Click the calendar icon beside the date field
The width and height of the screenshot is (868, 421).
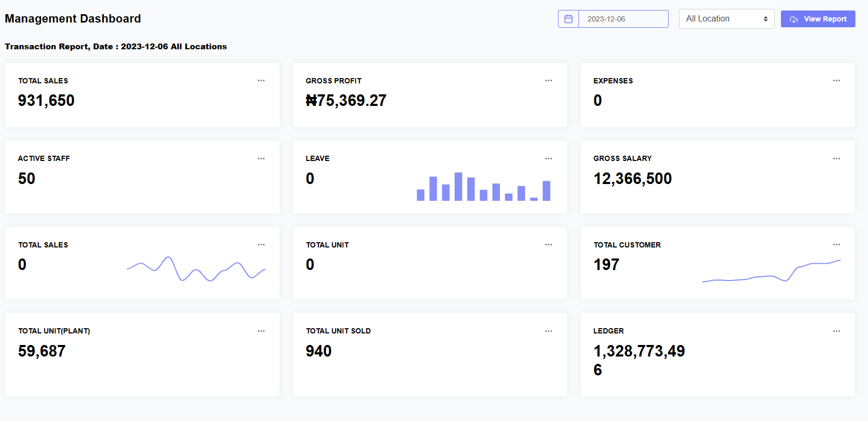coord(569,19)
